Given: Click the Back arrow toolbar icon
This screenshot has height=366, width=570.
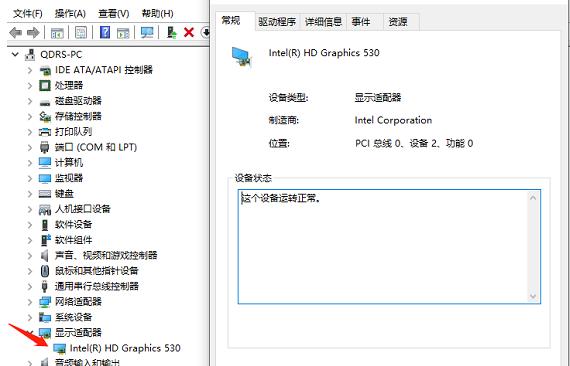Looking at the screenshot, I should [x=15, y=33].
